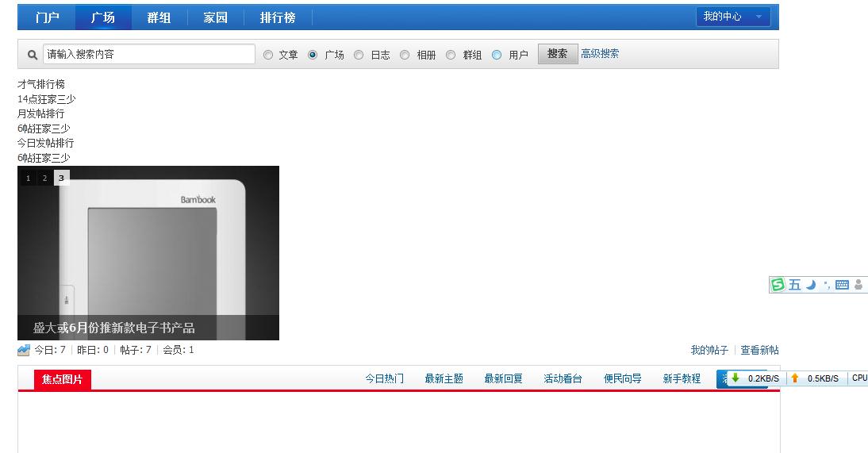The image size is (868, 453).
Task: Click the statistics chart icon beside 今日
Action: (x=23, y=350)
